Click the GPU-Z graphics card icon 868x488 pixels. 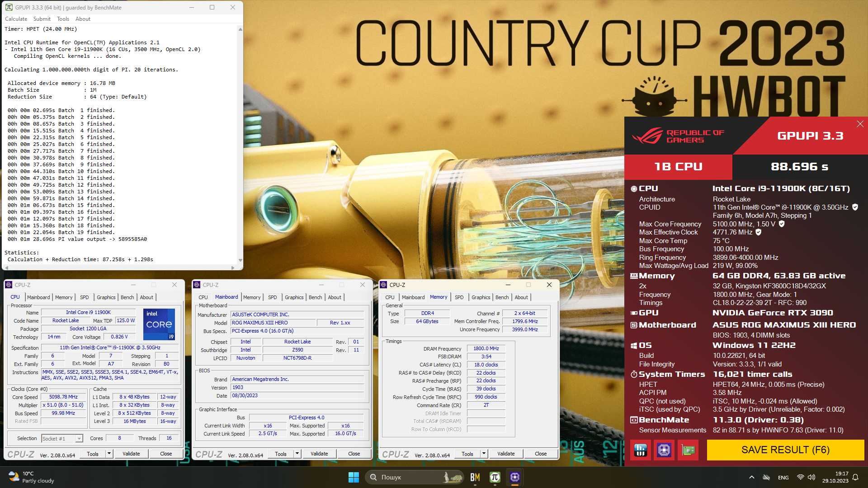[688, 450]
